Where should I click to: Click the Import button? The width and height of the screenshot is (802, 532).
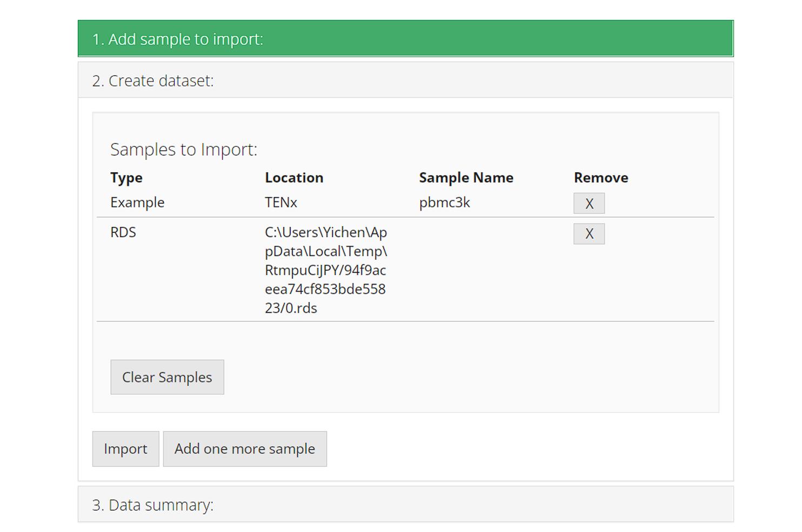tap(125, 449)
